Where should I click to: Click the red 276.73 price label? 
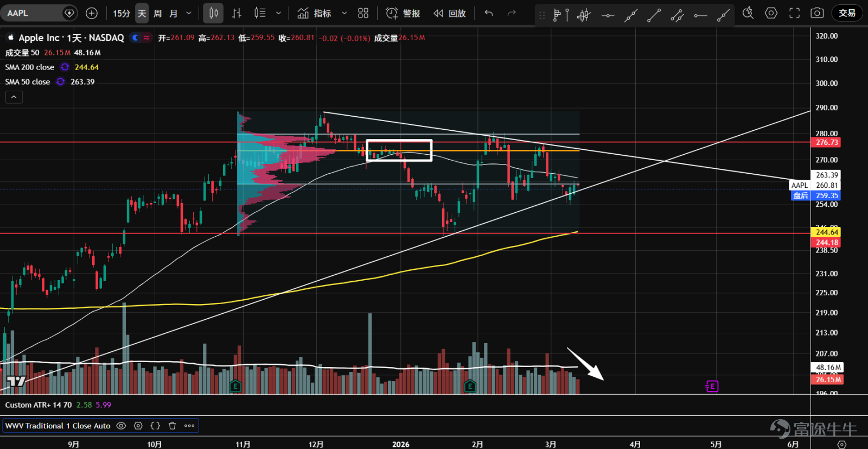coord(827,143)
